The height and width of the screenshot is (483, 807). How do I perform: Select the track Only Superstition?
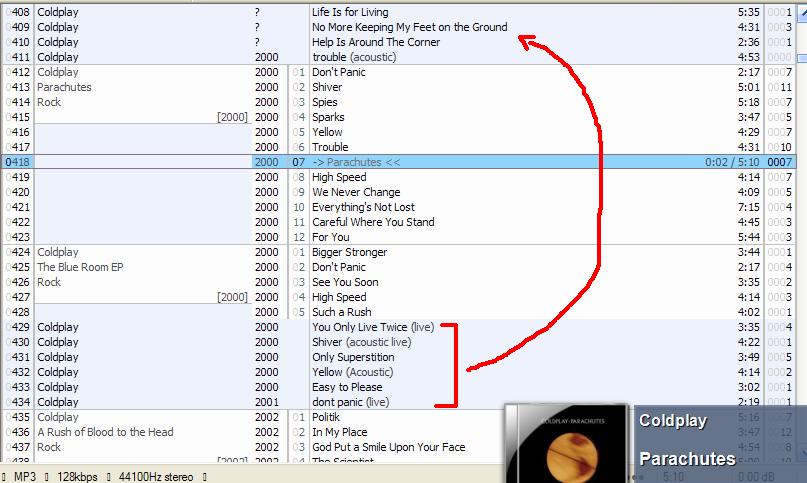[353, 356]
